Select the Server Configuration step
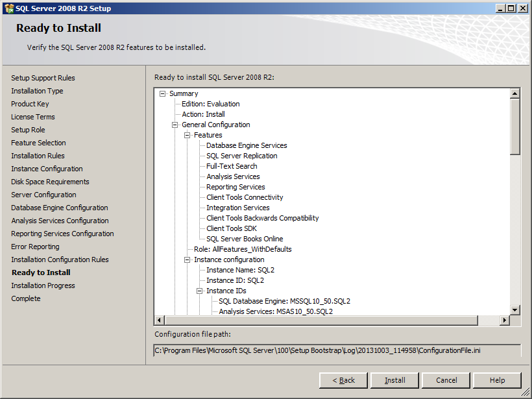Image resolution: width=532 pixels, height=399 pixels. pyautogui.click(x=43, y=195)
